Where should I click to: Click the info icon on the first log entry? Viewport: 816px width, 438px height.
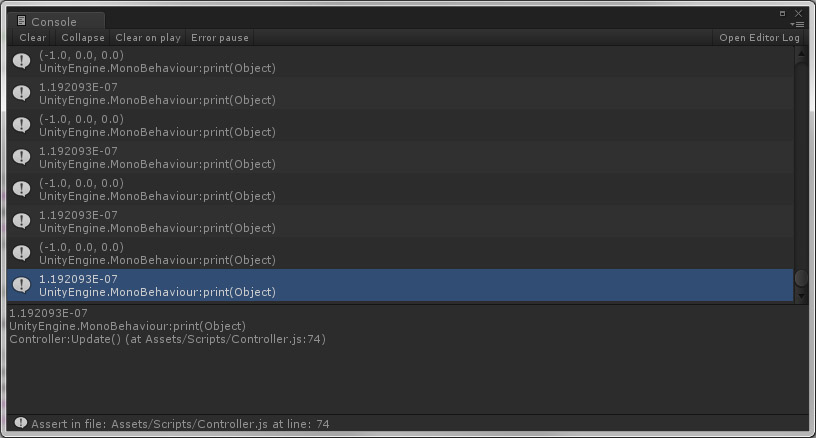[21, 61]
